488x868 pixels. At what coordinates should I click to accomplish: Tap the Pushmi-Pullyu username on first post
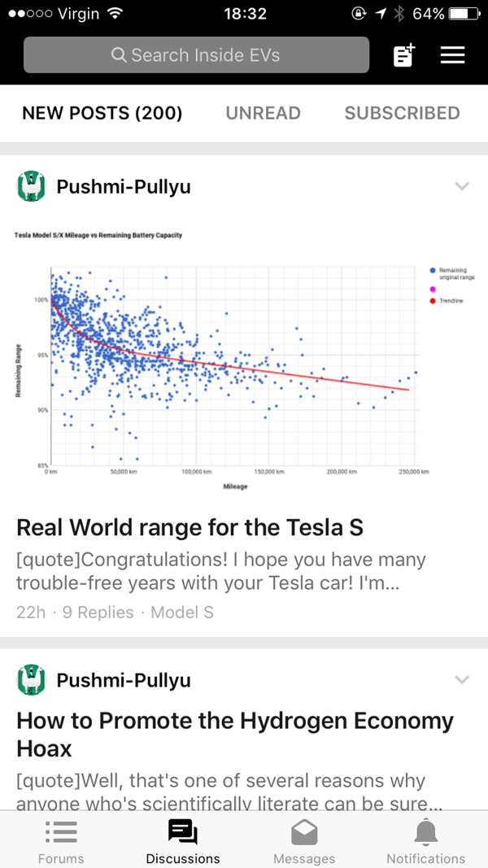click(x=124, y=187)
